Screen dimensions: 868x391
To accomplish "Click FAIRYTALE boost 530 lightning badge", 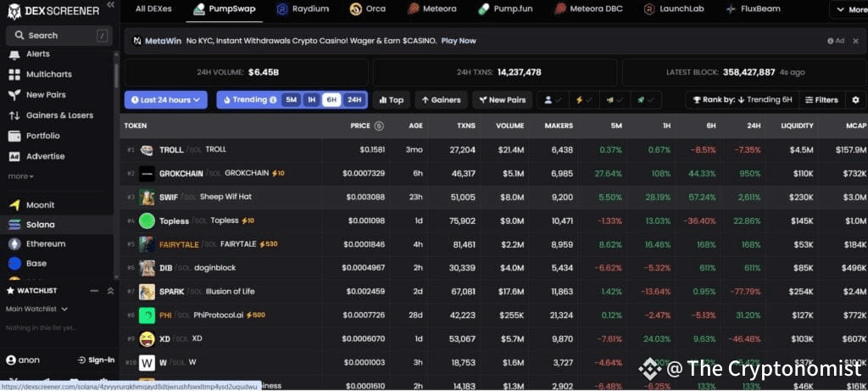I will [x=269, y=243].
